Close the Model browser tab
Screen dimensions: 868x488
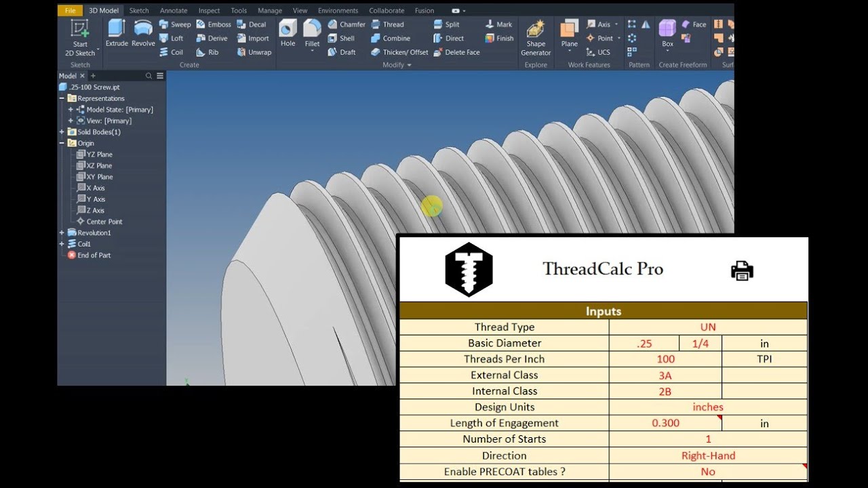coord(82,76)
